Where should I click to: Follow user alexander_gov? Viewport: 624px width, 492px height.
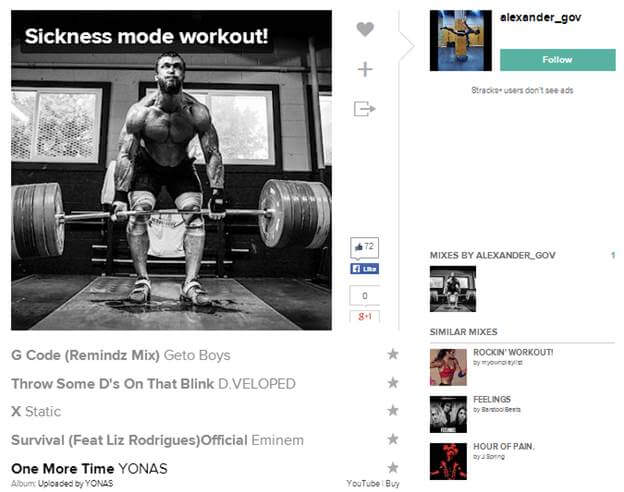pos(558,60)
